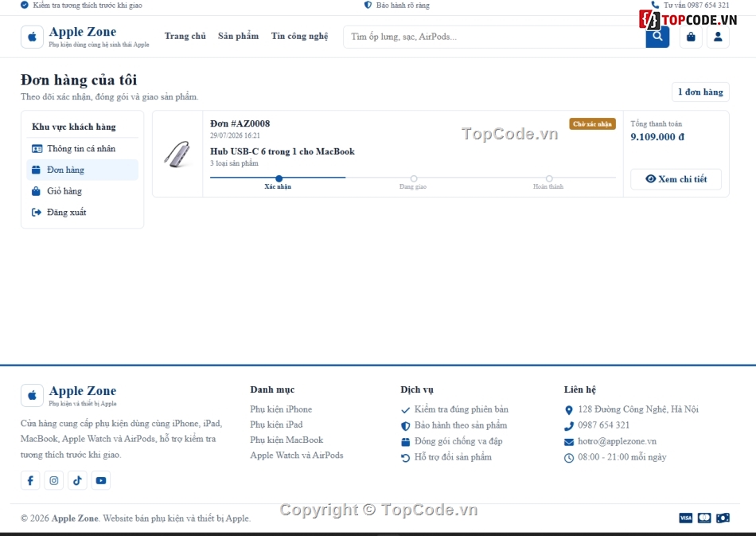Click order title Đơn #AZ0008

click(240, 123)
